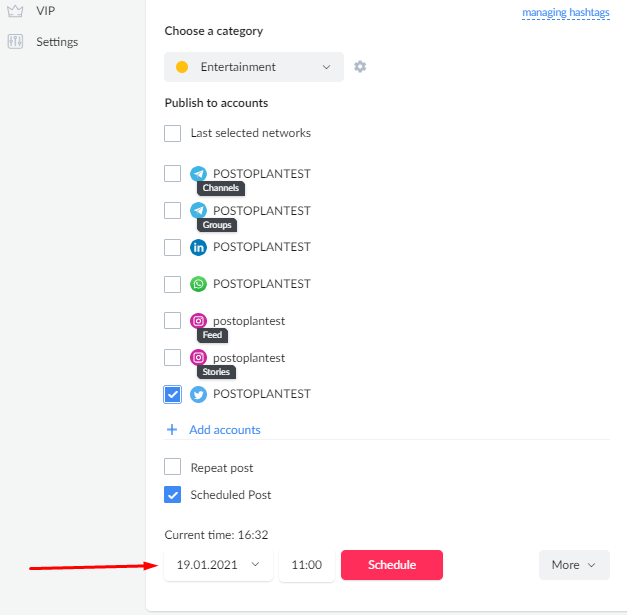Viewport: 627px width, 615px height.
Task: Uncheck the Twitter POSTOPLANTEST checkbox
Action: pyautogui.click(x=172, y=394)
